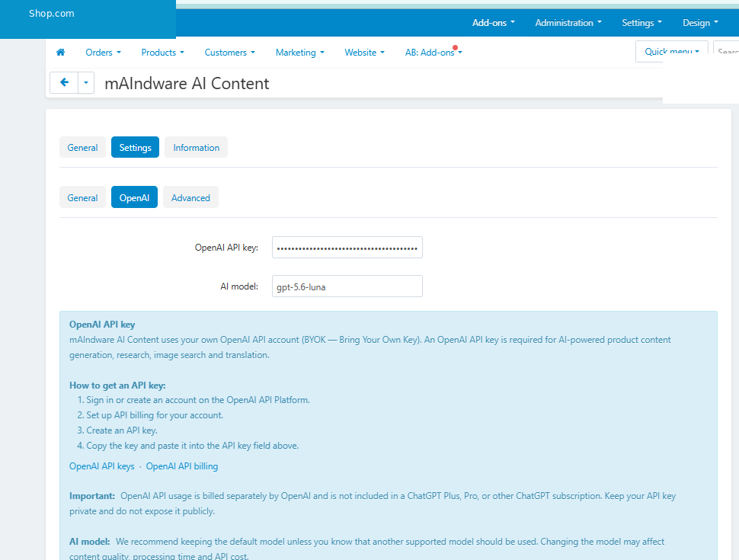This screenshot has width=739, height=560.
Task: Switch to the upper General tab
Action: coord(82,148)
